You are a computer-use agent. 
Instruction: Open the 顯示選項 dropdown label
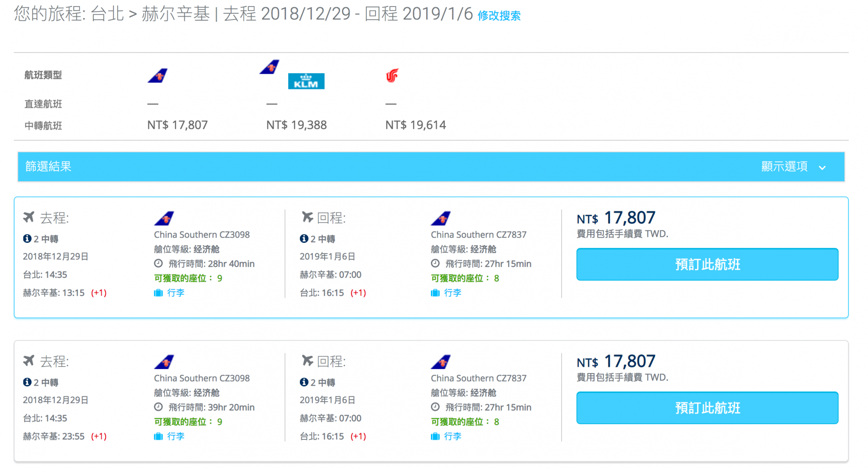pyautogui.click(x=784, y=167)
